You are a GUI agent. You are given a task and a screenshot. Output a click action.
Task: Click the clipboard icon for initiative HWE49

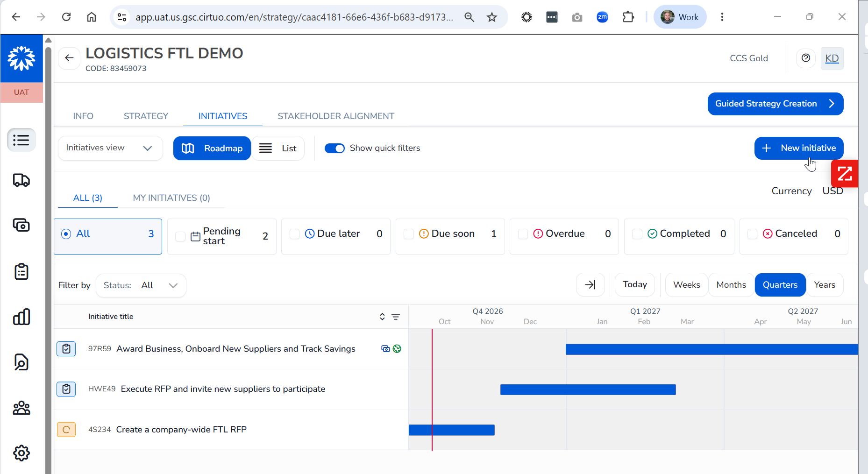pyautogui.click(x=66, y=389)
